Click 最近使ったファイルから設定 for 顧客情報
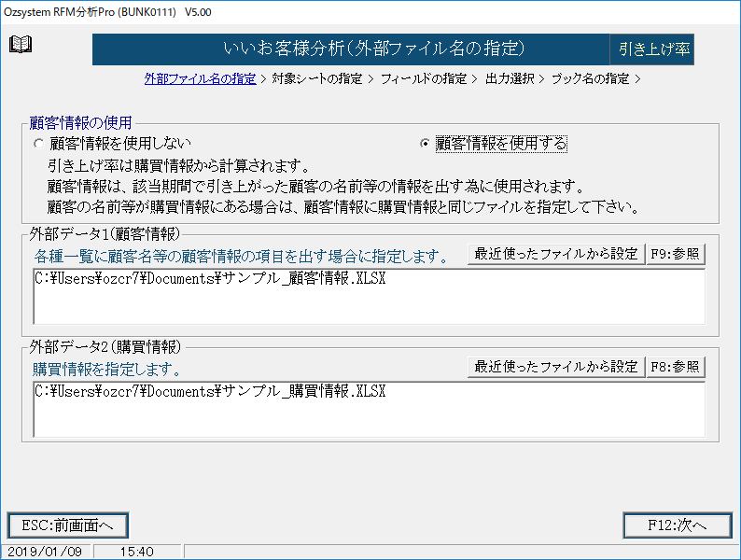The height and width of the screenshot is (560, 741). [556, 254]
